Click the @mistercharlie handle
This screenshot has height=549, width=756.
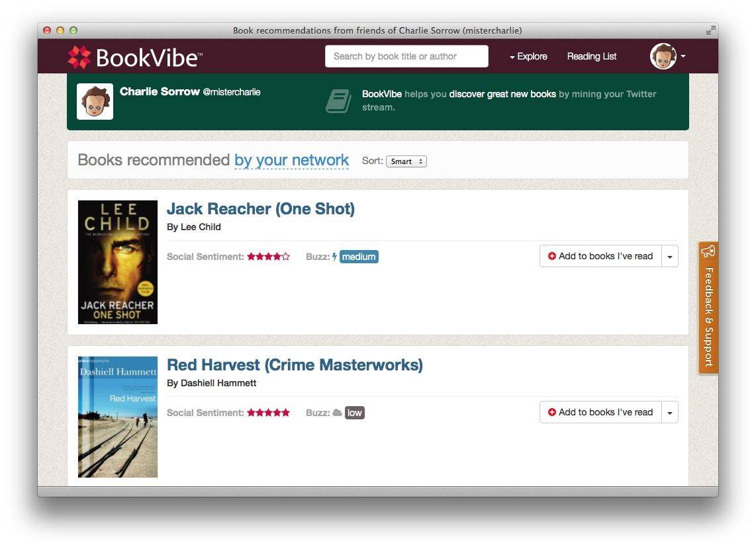pos(232,92)
